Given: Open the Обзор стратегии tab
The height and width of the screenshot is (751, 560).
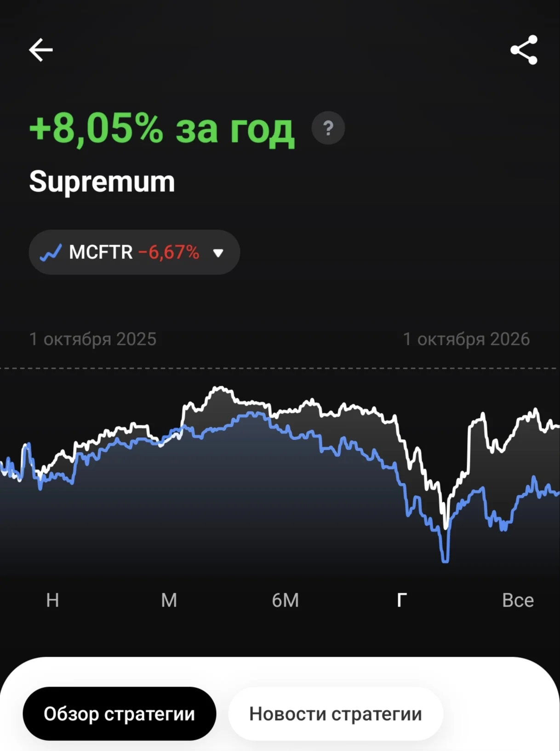Looking at the screenshot, I should tap(120, 714).
